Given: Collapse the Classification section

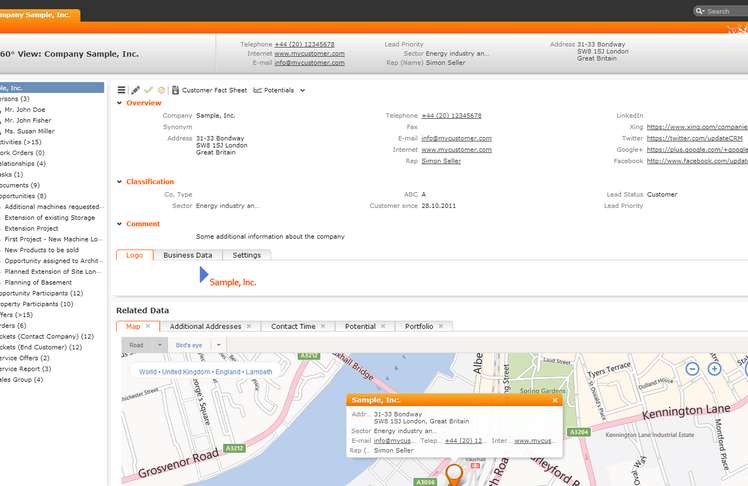Looking at the screenshot, I should pos(120,182).
